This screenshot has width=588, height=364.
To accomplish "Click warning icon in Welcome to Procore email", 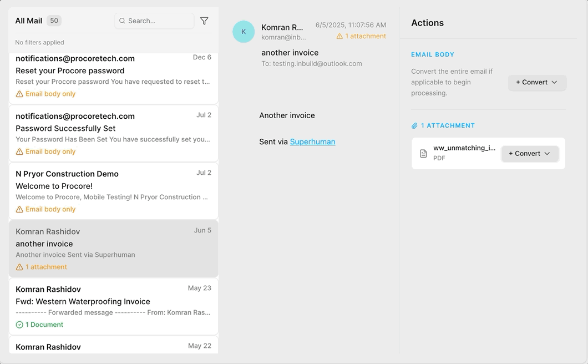I will (19, 209).
